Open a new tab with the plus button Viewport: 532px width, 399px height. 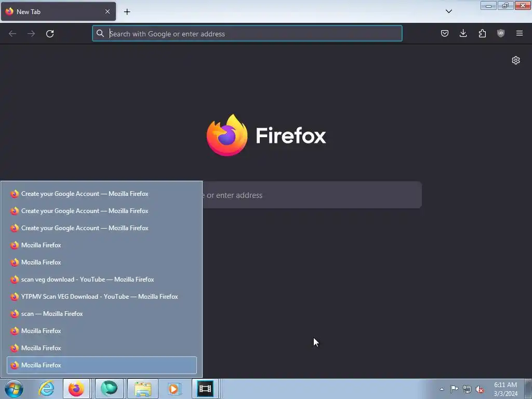(x=127, y=12)
